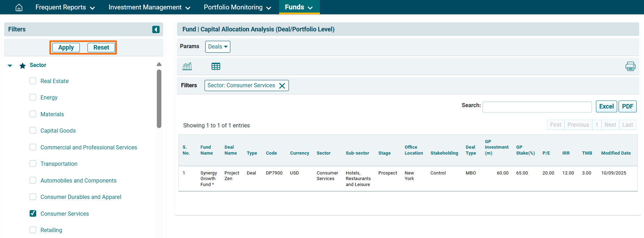644x238 pixels.
Task: Switch to chart view icon
Action: (x=187, y=66)
